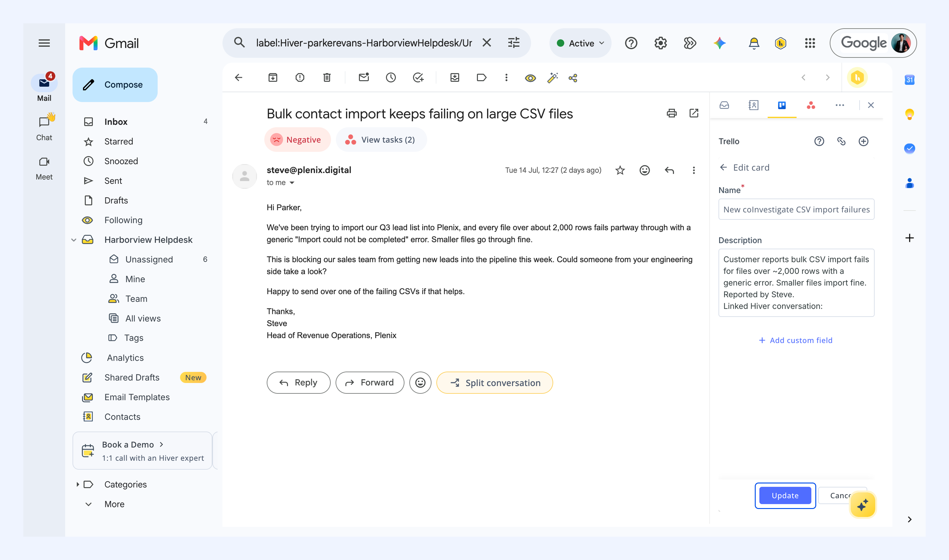The image size is (949, 560).
Task: Open the Trello tab in Hiver panel
Action: pyautogui.click(x=782, y=105)
